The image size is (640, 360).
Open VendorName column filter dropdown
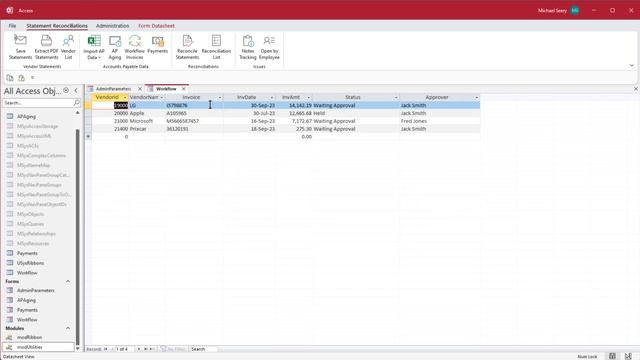coord(162,98)
